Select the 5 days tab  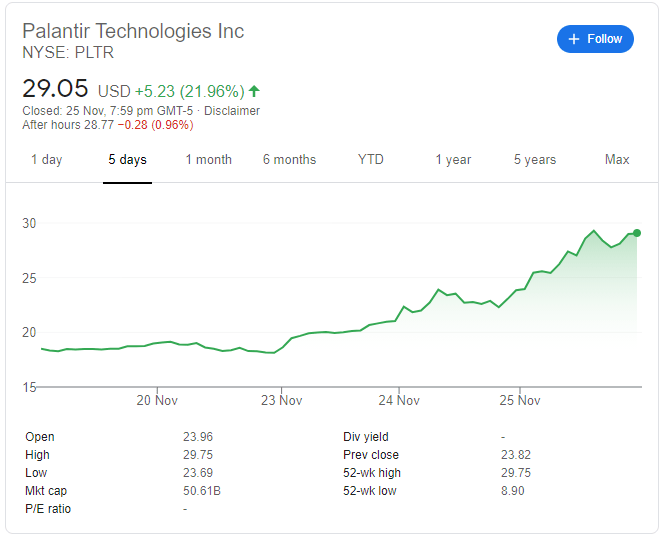click(x=127, y=160)
